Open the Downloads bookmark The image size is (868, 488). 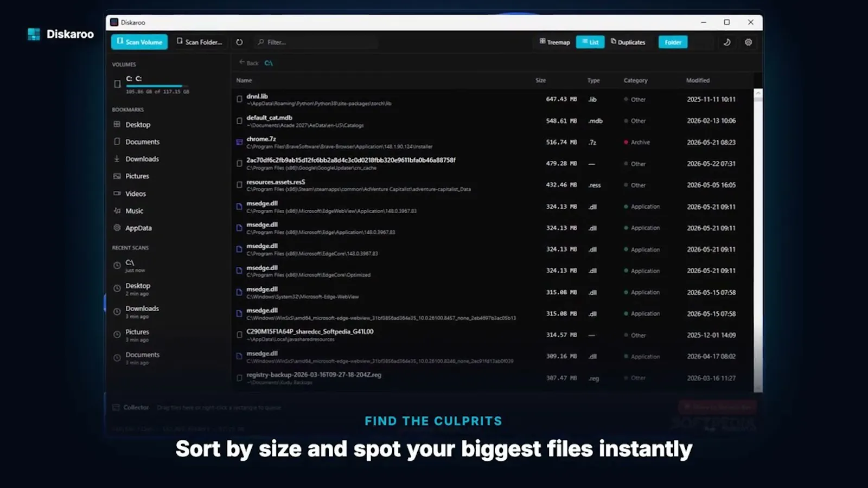pos(142,159)
